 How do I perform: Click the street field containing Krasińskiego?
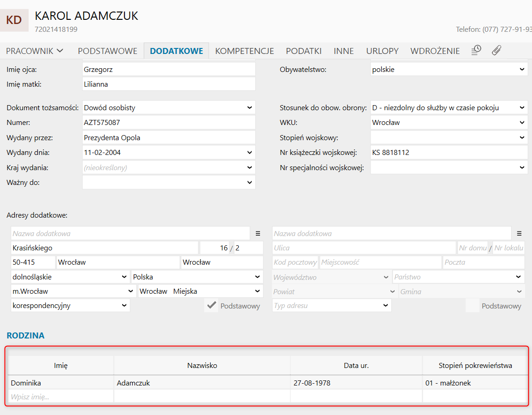coord(105,248)
